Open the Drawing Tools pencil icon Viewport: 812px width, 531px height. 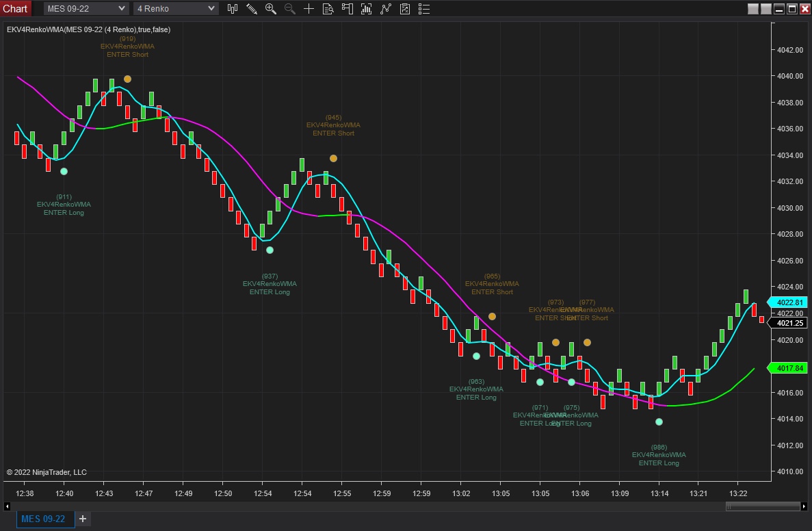pyautogui.click(x=252, y=9)
